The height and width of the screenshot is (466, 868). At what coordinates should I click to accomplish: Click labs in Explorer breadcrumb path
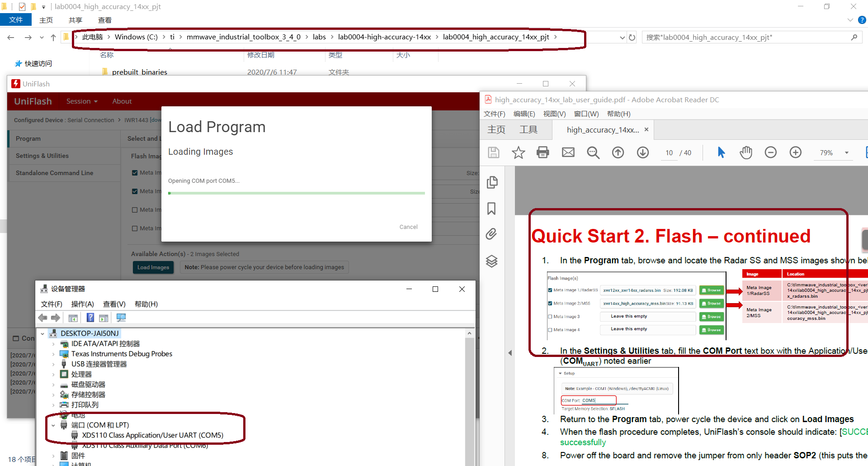319,37
